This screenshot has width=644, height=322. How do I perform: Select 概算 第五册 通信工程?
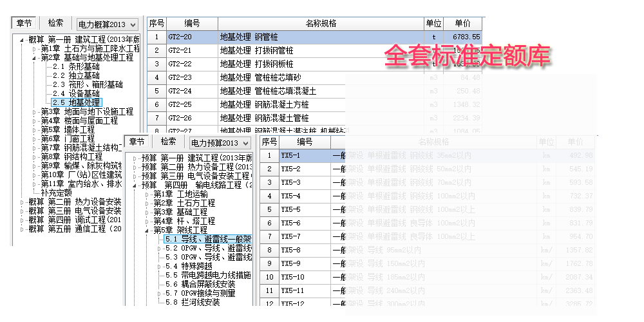point(75,229)
